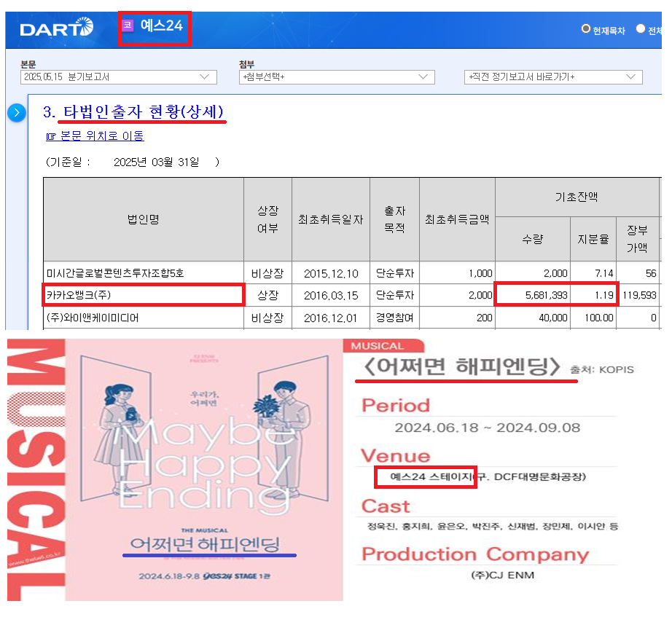
Task: Click the 기초잔액 group header
Action: [x=577, y=197]
